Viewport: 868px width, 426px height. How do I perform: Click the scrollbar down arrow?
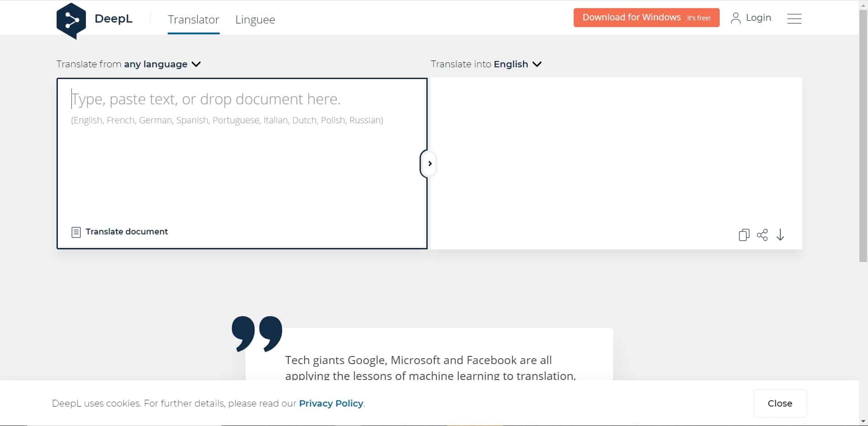863,421
